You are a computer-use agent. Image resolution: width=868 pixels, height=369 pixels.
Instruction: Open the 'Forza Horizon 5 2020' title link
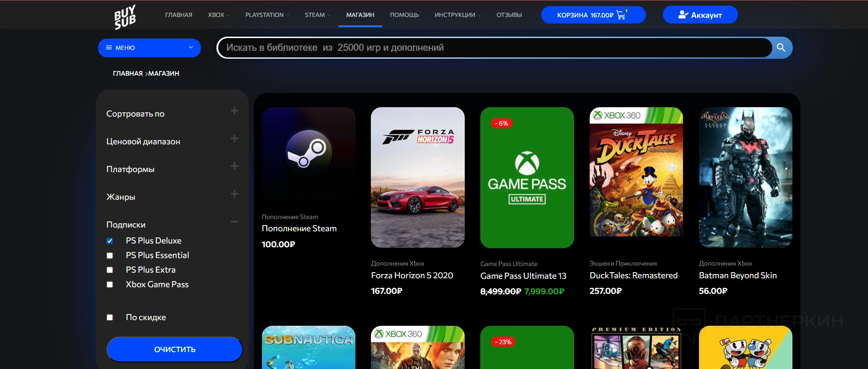(412, 275)
